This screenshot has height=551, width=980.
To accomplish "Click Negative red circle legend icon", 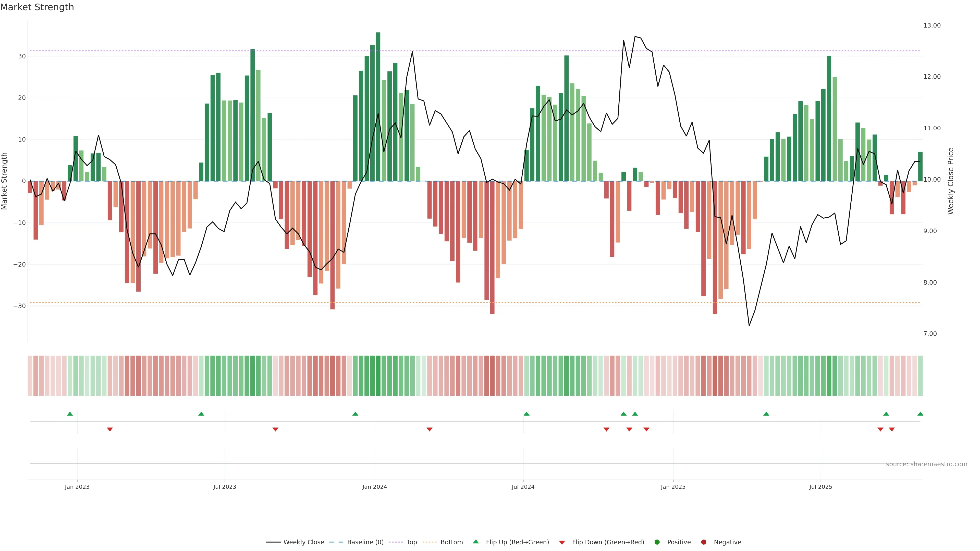I will point(703,542).
